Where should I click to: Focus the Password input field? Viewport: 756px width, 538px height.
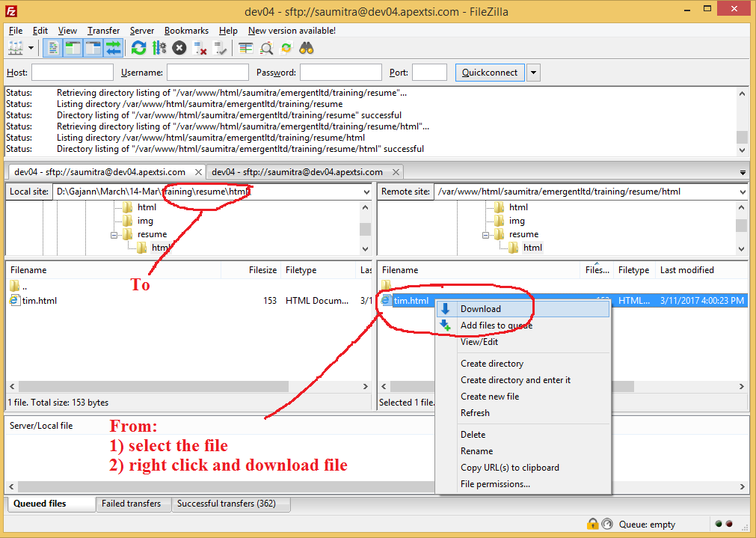[x=341, y=73]
